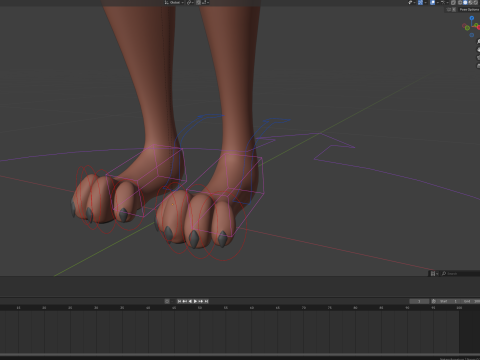
Task: Click the Start frame field
Action: 448,301
